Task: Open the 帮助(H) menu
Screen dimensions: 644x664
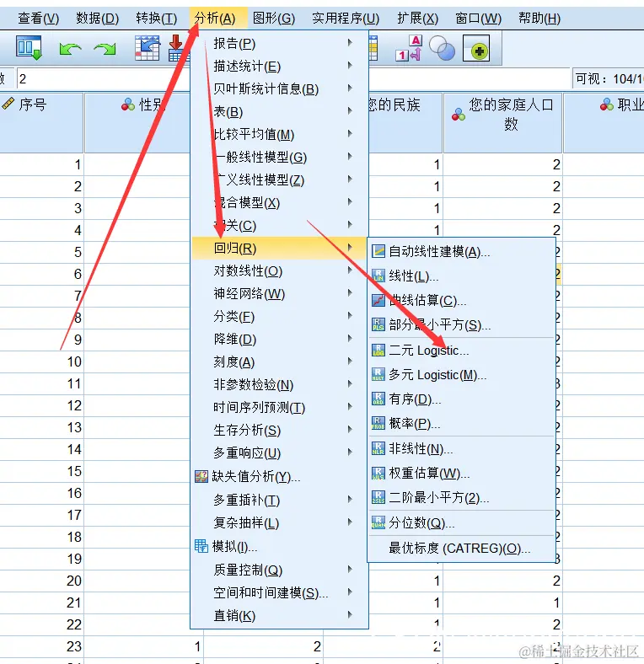Action: tap(539, 19)
